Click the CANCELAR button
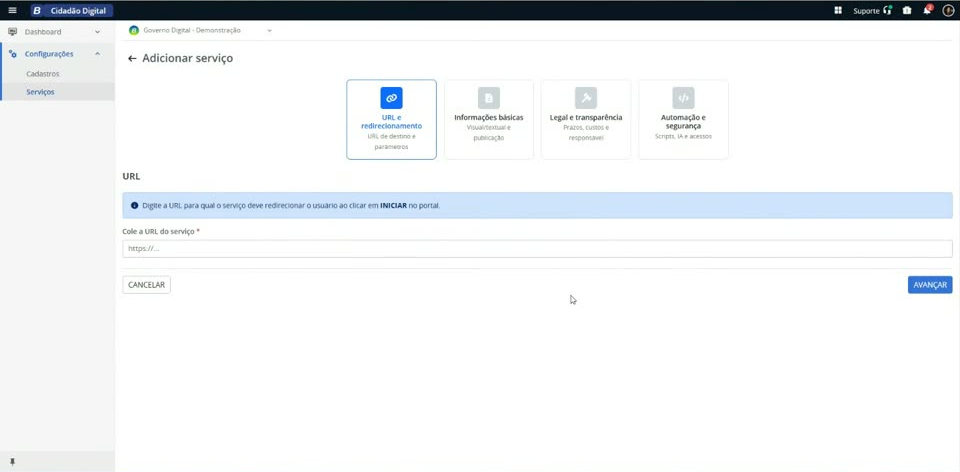 point(146,285)
